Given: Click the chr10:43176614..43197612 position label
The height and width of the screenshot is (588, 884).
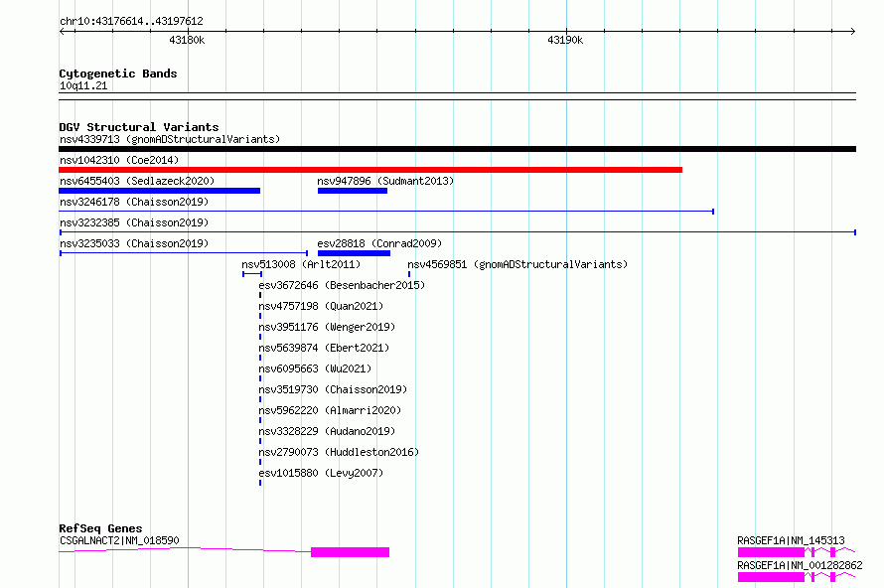Looking at the screenshot, I should (x=131, y=22).
